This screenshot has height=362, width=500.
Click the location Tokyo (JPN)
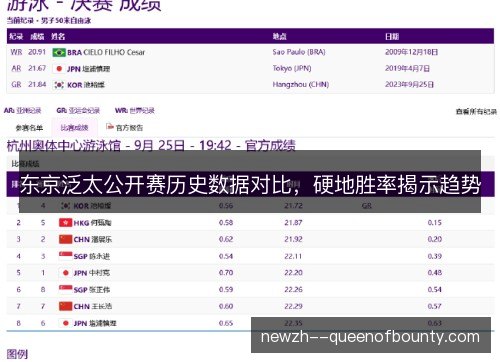292,68
